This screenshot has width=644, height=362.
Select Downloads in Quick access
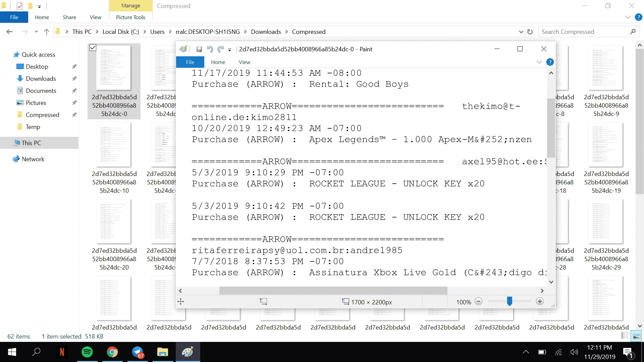[x=41, y=78]
